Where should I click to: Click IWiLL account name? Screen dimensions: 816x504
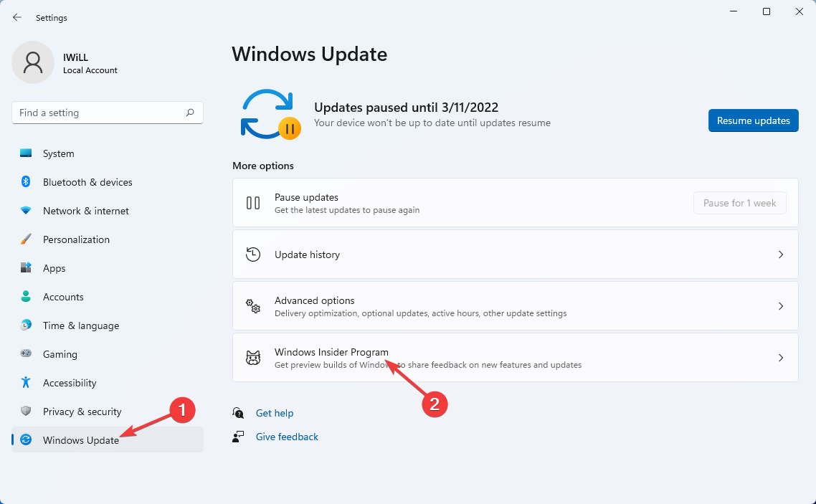[75, 57]
